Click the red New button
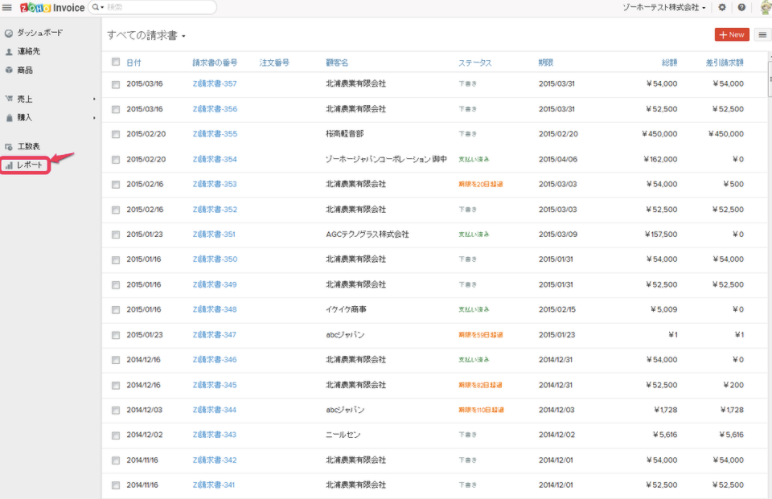Image resolution: width=772 pixels, height=499 pixels. point(732,34)
